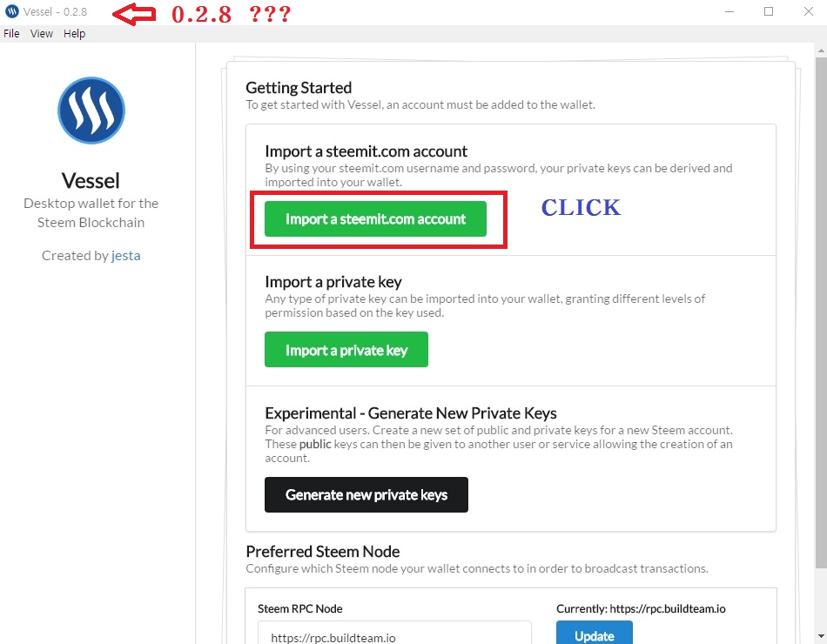The image size is (827, 644).
Task: Minimize the Vessel window
Action: (x=730, y=11)
